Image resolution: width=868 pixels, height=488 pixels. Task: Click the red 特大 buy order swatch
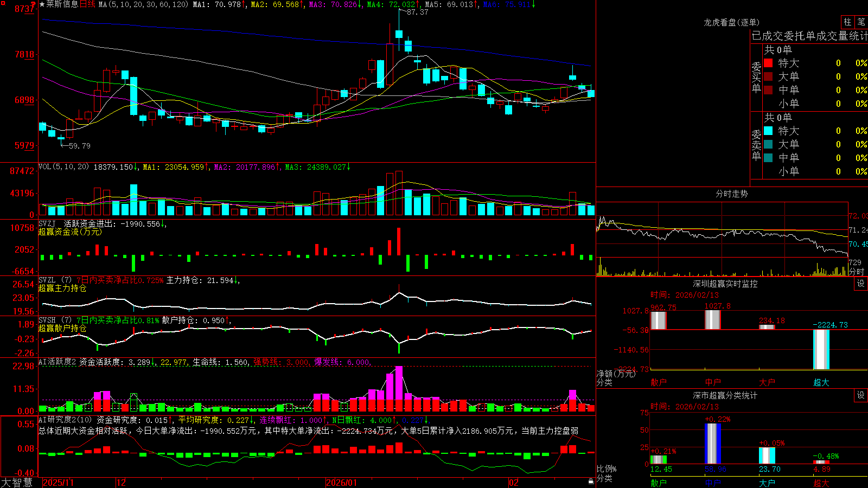[x=768, y=63]
